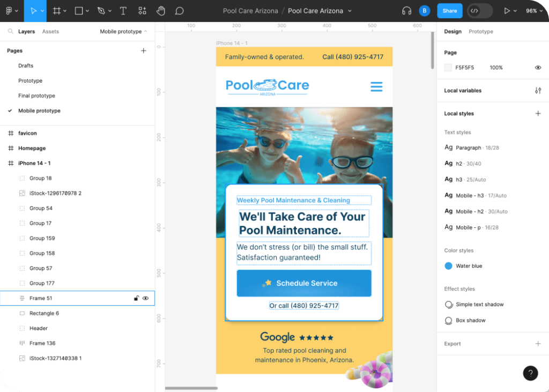Click the iStock-1296170978 2 image layer icon
This screenshot has width=549, height=392.
[22, 194]
